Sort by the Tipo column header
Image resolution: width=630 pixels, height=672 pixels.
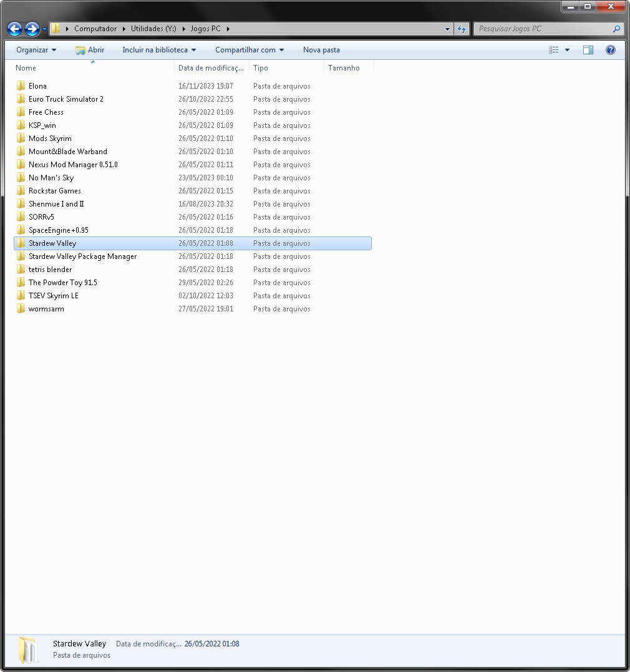coord(287,68)
